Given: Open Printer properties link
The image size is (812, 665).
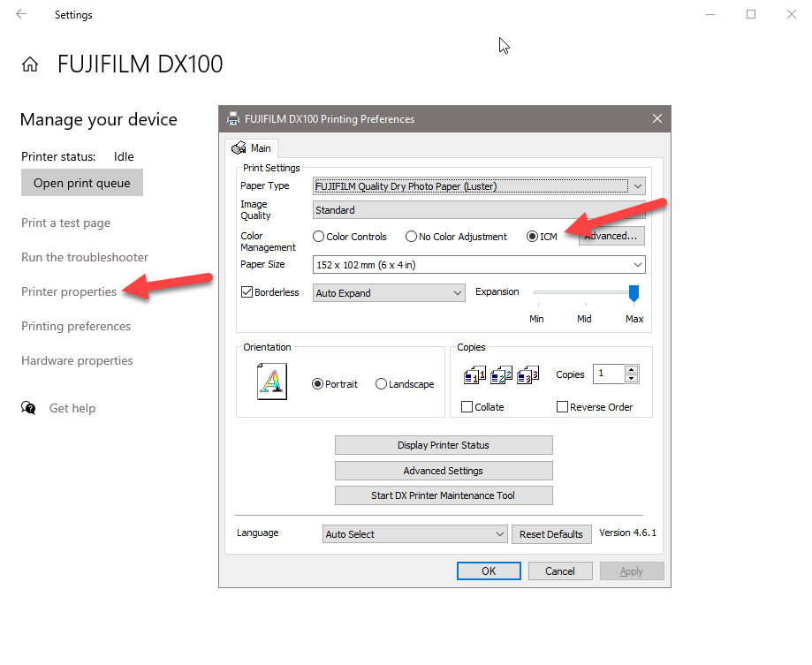Looking at the screenshot, I should pyautogui.click(x=69, y=291).
